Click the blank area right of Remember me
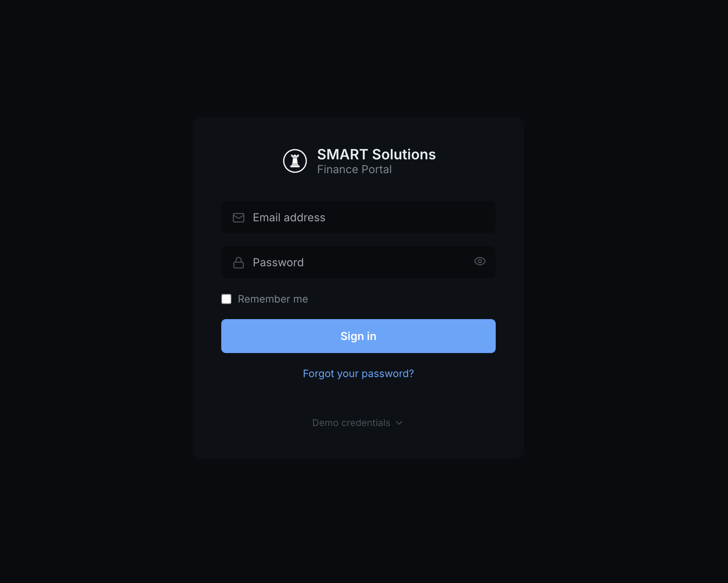This screenshot has height=583, width=728. coord(402,299)
